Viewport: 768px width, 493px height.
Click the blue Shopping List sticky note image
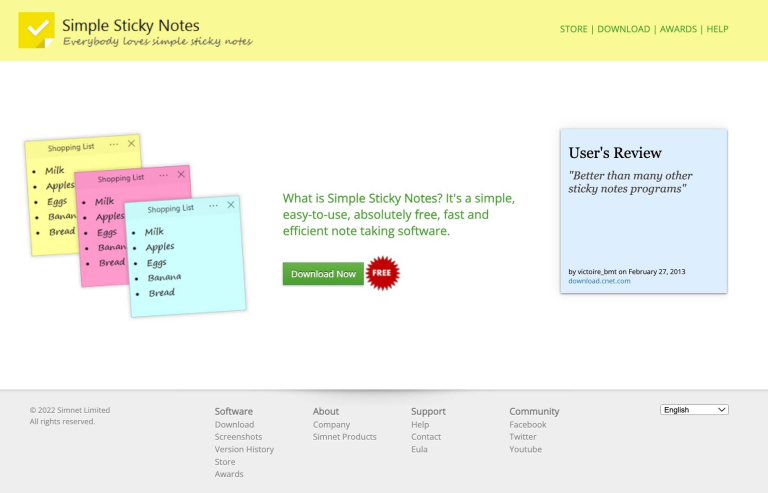click(x=185, y=257)
